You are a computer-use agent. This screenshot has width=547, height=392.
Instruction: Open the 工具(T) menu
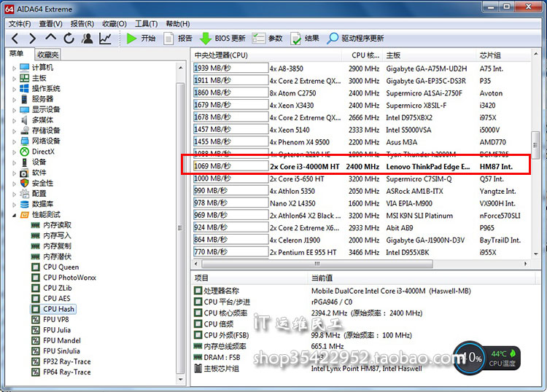(146, 24)
